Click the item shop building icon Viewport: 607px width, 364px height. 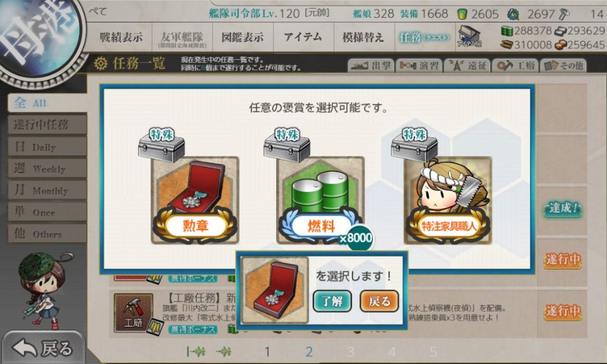tap(469, 37)
